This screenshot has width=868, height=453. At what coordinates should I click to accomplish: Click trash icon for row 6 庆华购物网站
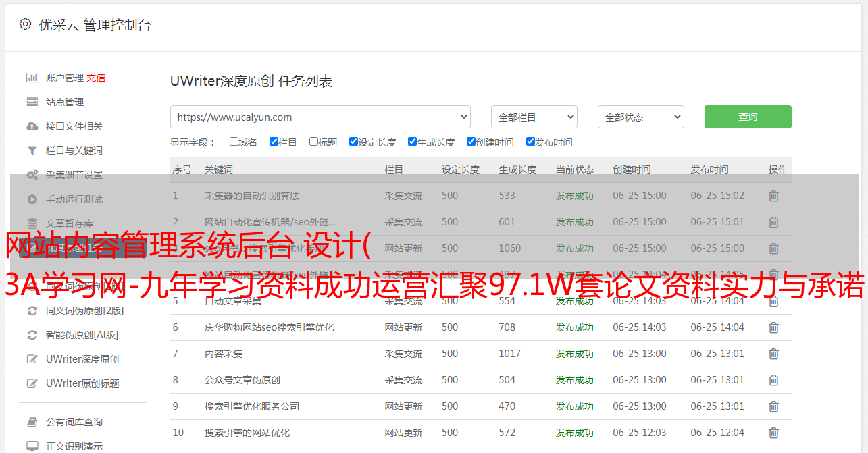pyautogui.click(x=773, y=327)
